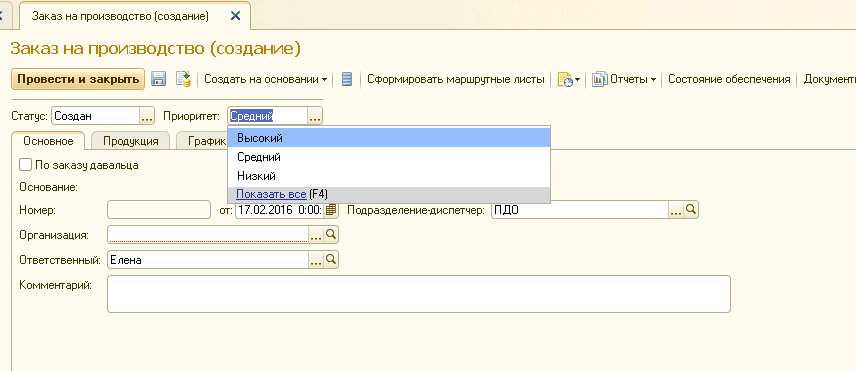Click Сформировать маршрутные листы button
The height and width of the screenshot is (371, 856).
point(456,80)
